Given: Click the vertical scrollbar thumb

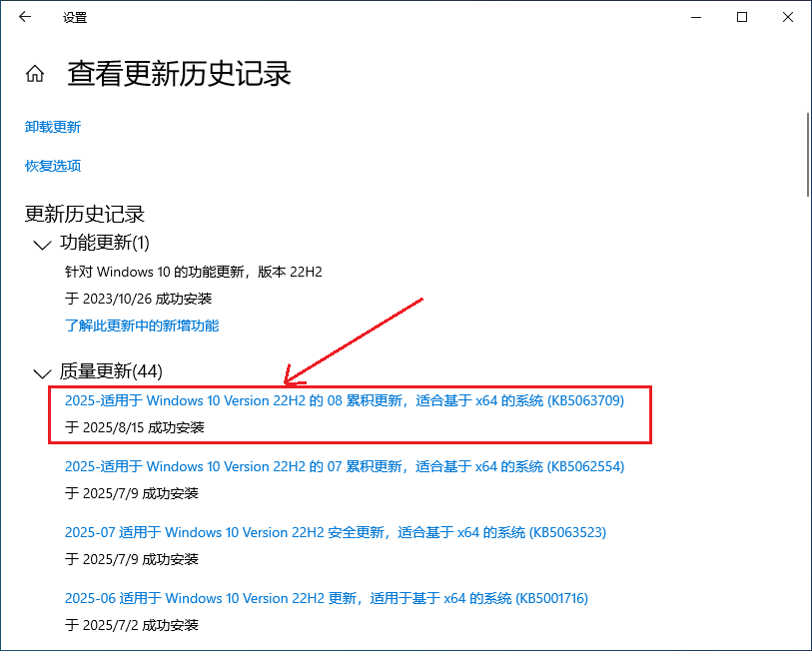Looking at the screenshot, I should pyautogui.click(x=808, y=155).
